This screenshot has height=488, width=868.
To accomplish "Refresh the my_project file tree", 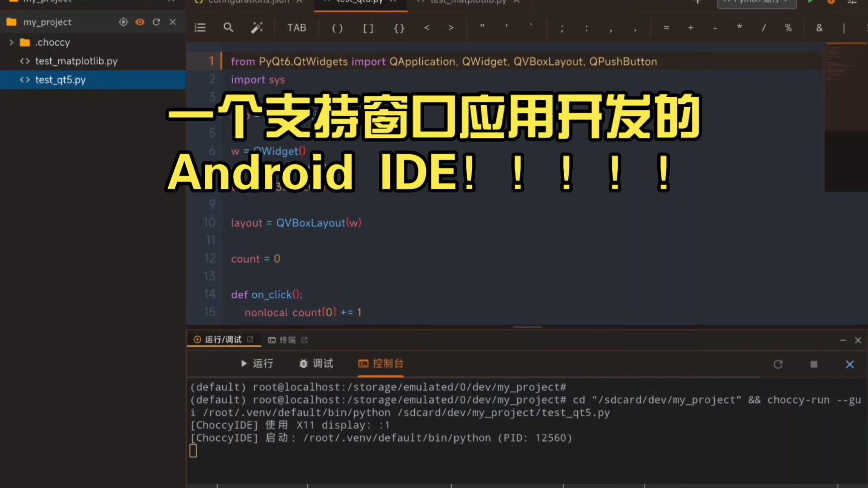I will click(x=156, y=22).
